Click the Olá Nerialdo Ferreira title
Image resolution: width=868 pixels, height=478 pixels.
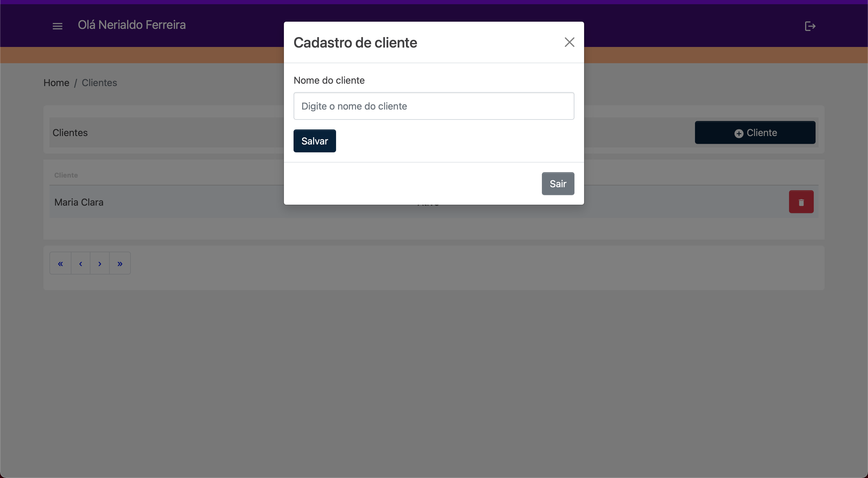tap(132, 25)
